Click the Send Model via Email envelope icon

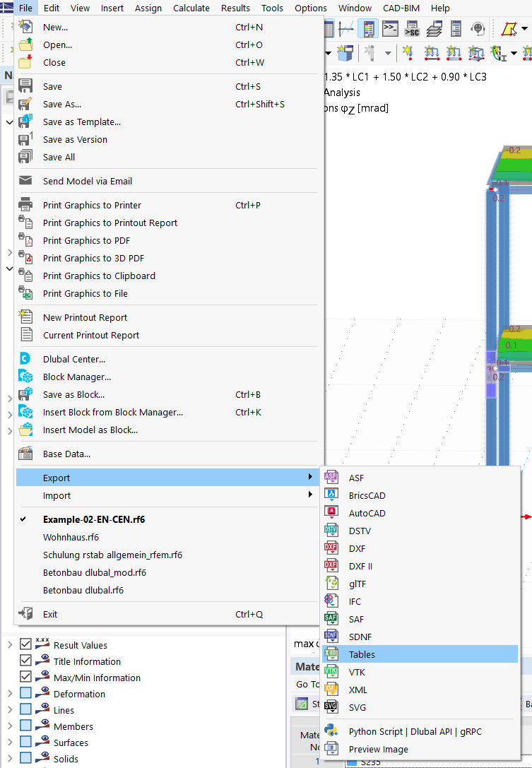25,181
